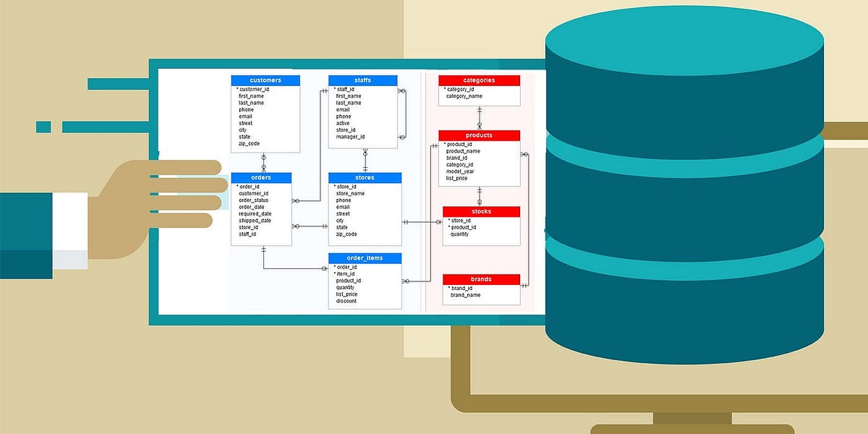Click the brands table header
The height and width of the screenshot is (434, 868).
pyautogui.click(x=480, y=278)
